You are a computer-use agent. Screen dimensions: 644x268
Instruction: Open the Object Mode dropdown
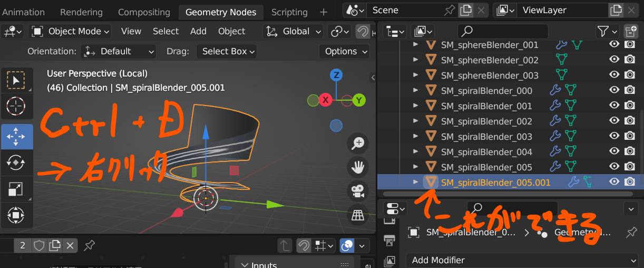point(71,32)
